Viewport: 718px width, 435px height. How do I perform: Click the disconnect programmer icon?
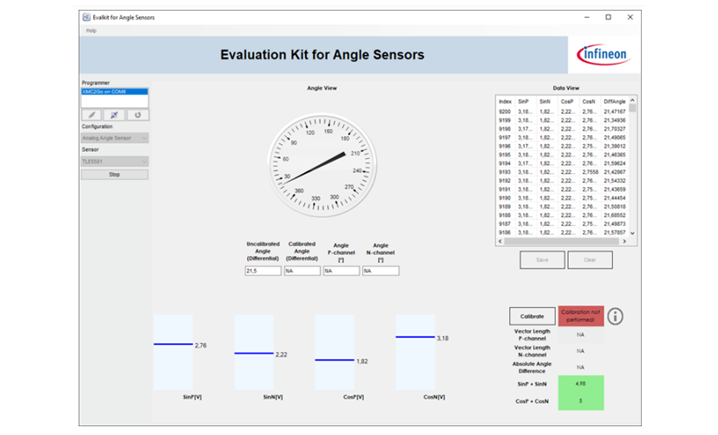coord(114,115)
